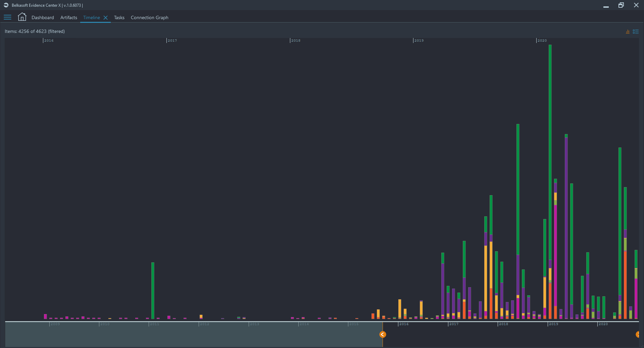The height and width of the screenshot is (348, 644).
Task: Click the right range slider handle
Action: tap(638, 335)
